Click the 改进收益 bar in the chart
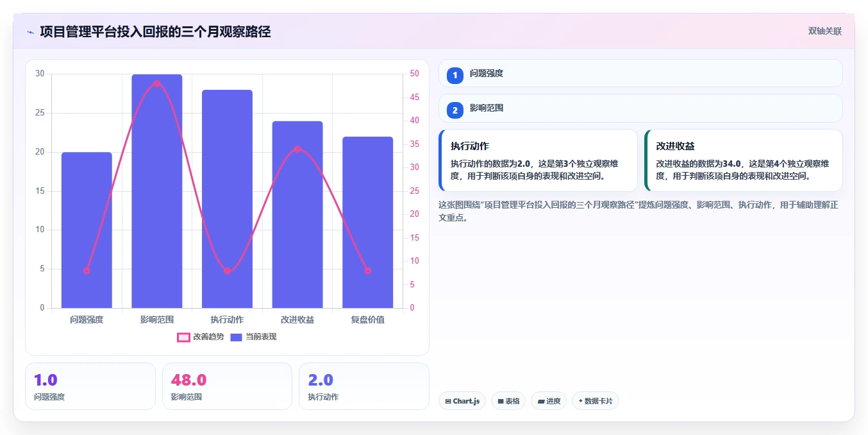Viewport: 868px width, 435px height. pos(297,214)
